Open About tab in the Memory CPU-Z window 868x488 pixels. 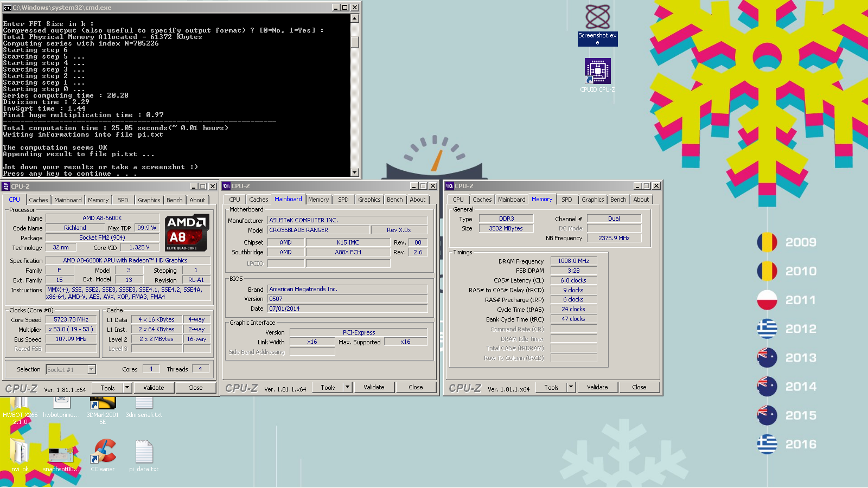641,200
